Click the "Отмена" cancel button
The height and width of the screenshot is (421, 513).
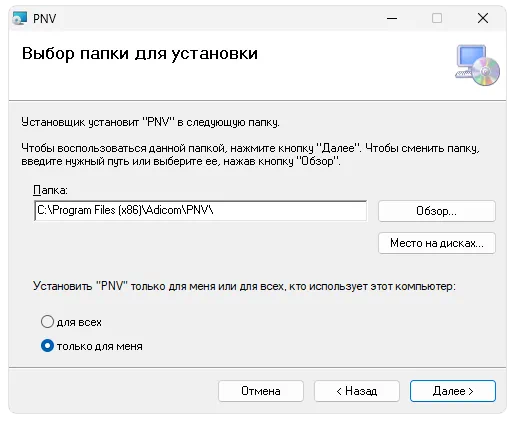261,391
